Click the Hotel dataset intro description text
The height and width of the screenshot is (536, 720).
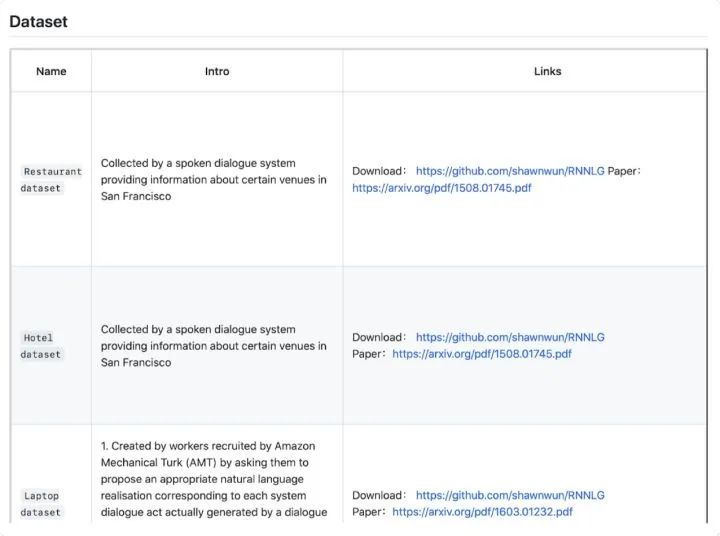pyautogui.click(x=213, y=346)
